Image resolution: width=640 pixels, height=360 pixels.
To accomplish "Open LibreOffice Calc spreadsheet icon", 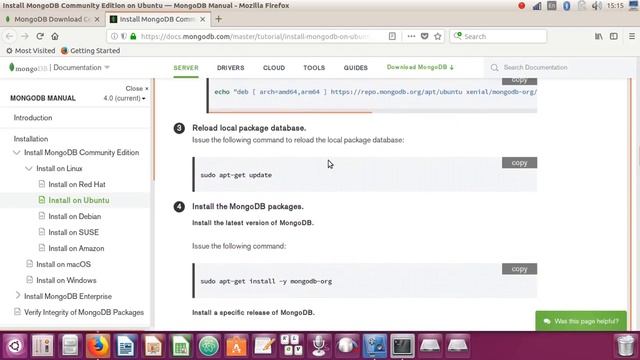I will coord(181,346).
